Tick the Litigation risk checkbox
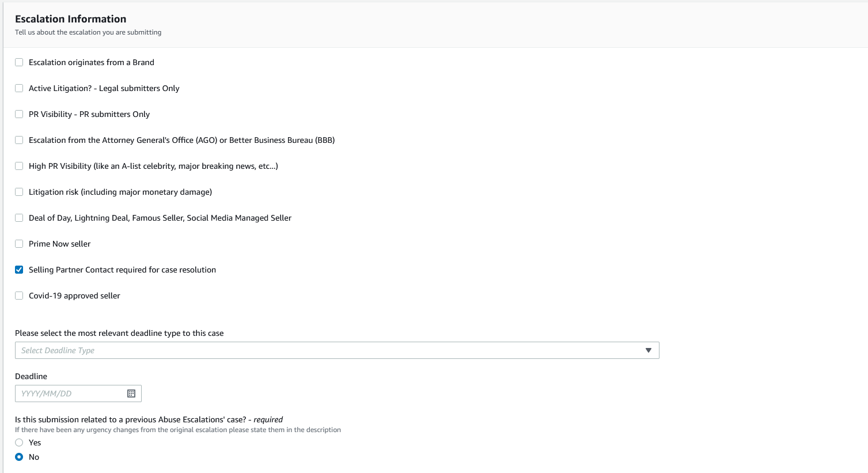This screenshot has height=473, width=868. 19,192
